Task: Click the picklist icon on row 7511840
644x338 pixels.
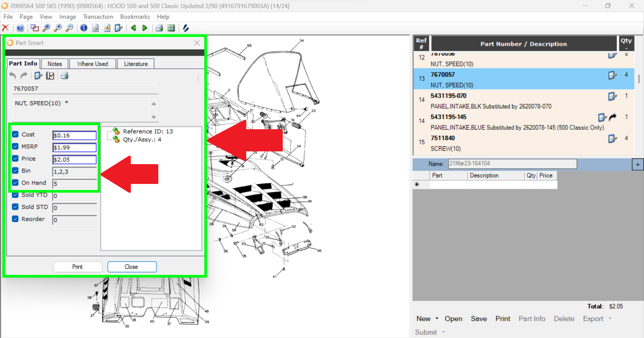Action: coord(612,138)
